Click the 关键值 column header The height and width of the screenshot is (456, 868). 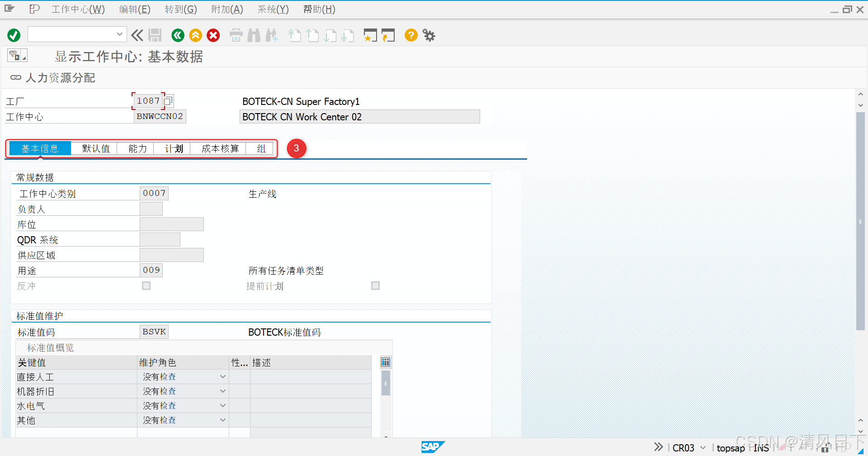[76, 362]
